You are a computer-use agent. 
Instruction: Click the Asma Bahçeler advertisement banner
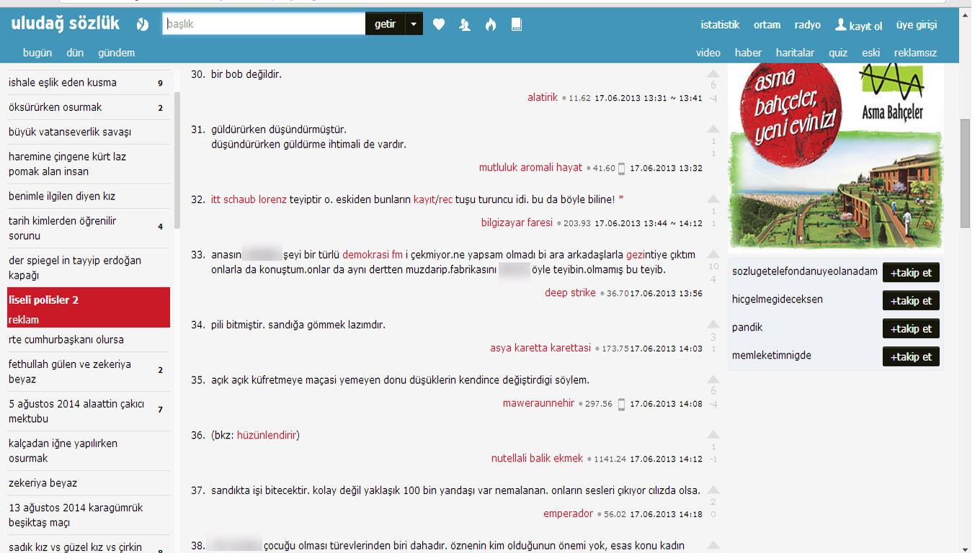coord(836,155)
